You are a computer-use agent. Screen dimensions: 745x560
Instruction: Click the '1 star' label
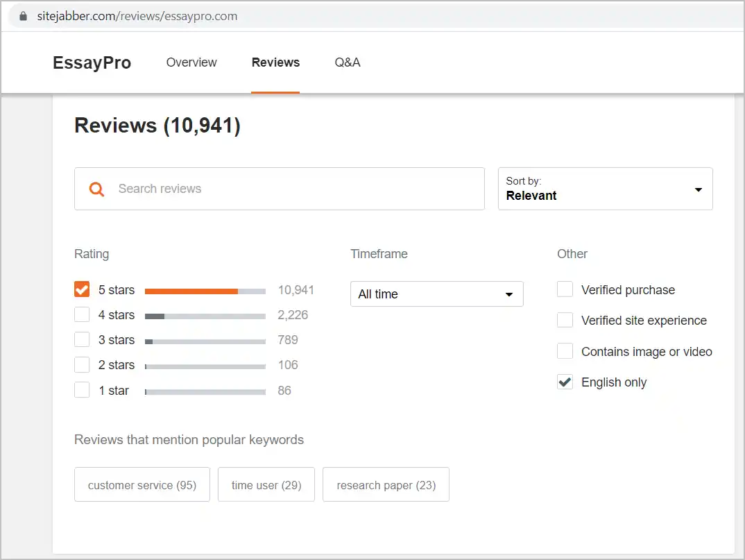pos(114,390)
